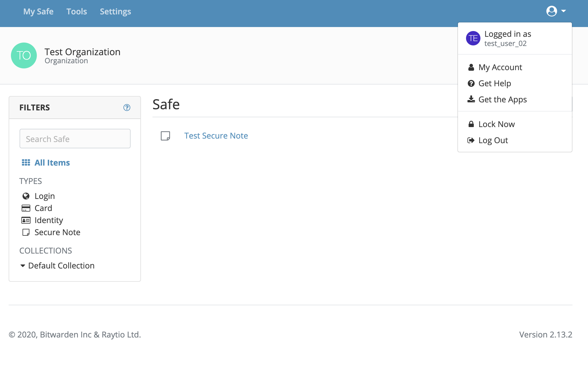Viewport: 588px width, 376px height.
Task: Click the Get Help question icon
Action: click(471, 83)
